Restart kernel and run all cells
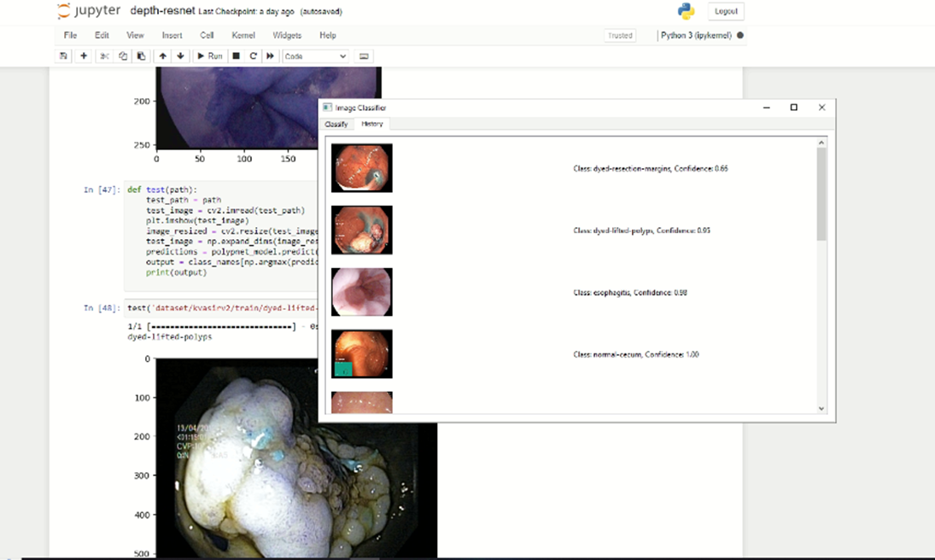 (x=271, y=56)
